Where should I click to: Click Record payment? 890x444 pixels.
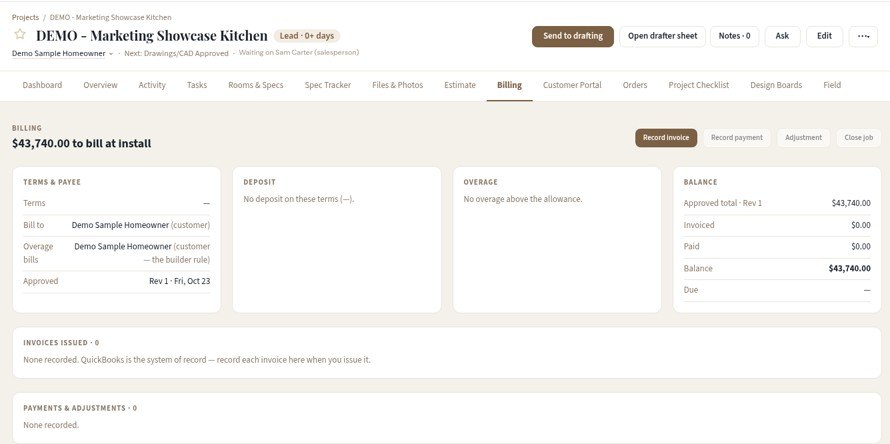click(x=737, y=138)
